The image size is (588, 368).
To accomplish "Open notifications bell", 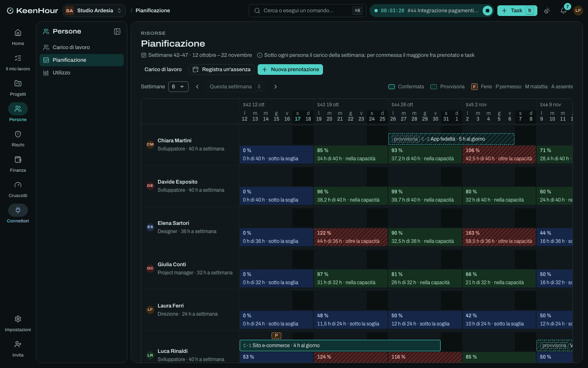I will pos(563,11).
